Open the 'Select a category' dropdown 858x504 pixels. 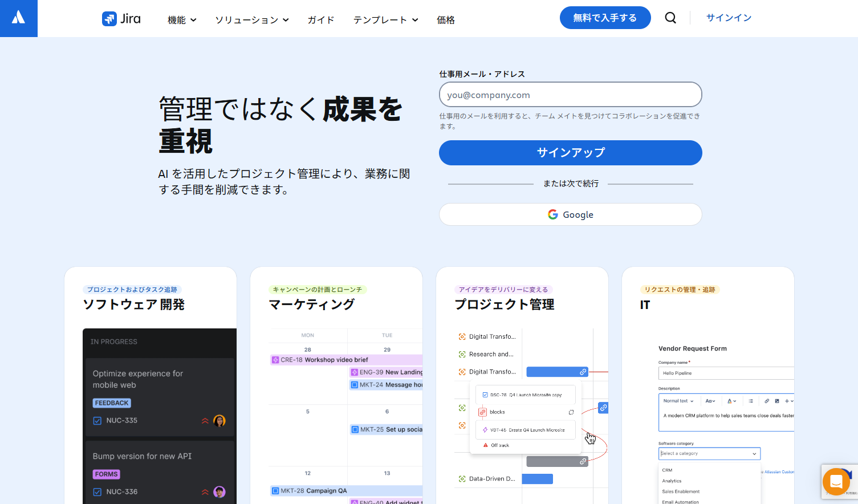click(709, 453)
